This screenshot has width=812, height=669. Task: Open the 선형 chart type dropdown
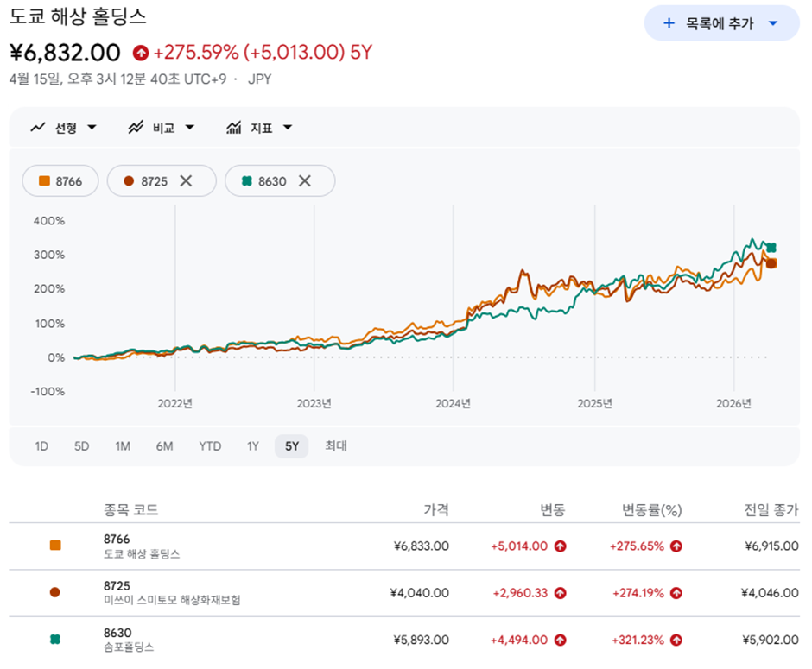click(x=92, y=128)
